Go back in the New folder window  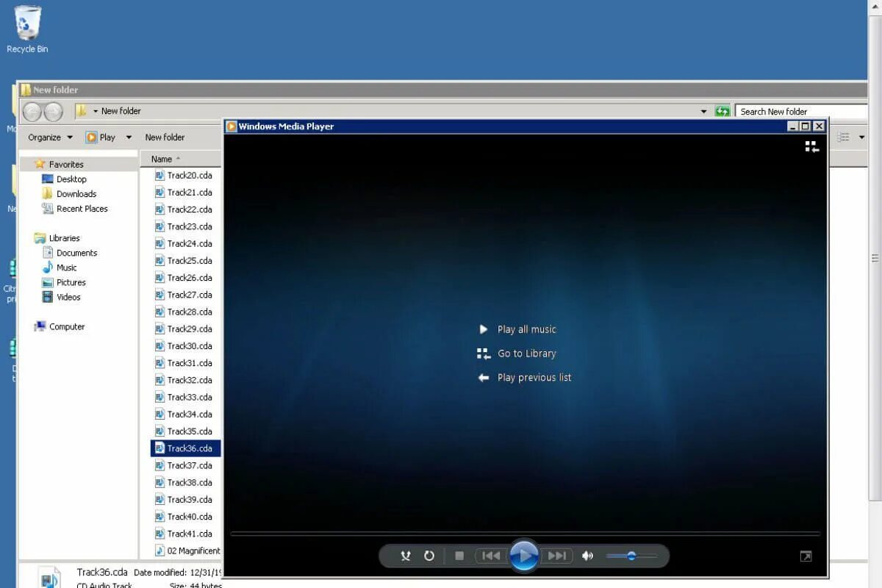[x=32, y=112]
